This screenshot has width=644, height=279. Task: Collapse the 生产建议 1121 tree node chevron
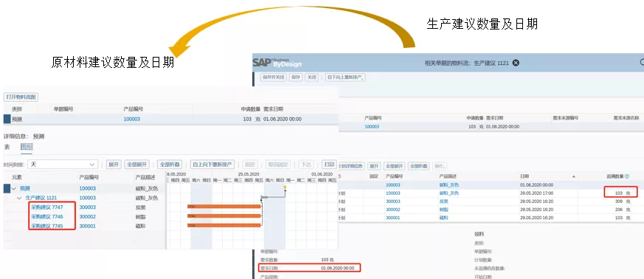pos(19,198)
